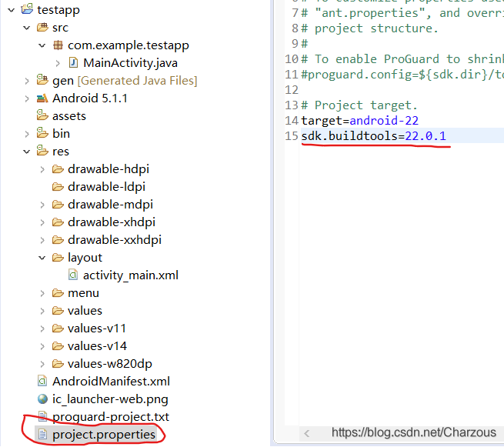Image resolution: width=504 pixels, height=447 pixels.
Task: Collapse the testapp project tree
Action: [12, 10]
